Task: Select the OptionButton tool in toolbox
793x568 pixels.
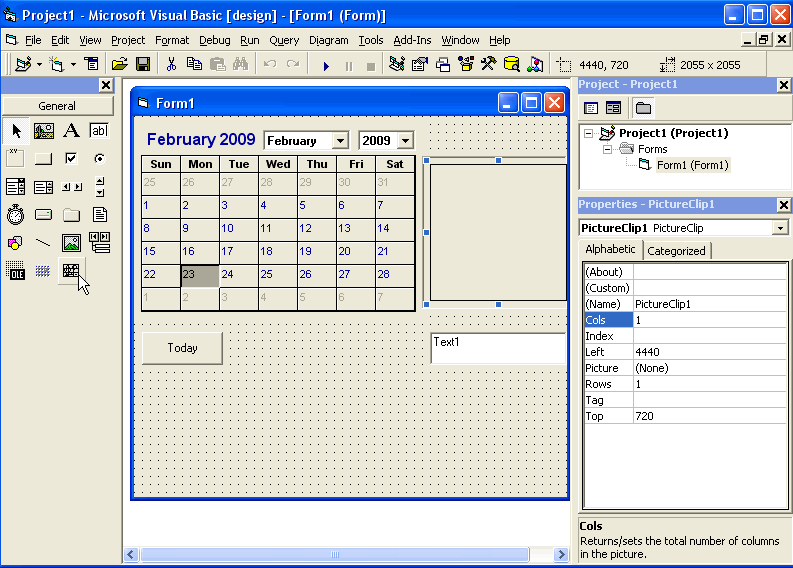Action: click(99, 159)
